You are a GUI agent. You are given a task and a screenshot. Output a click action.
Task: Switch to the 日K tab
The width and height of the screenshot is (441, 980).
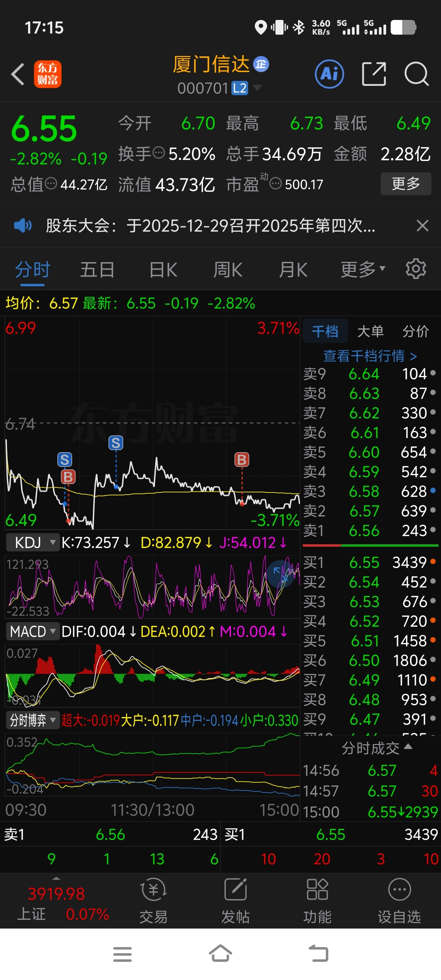[x=163, y=269]
